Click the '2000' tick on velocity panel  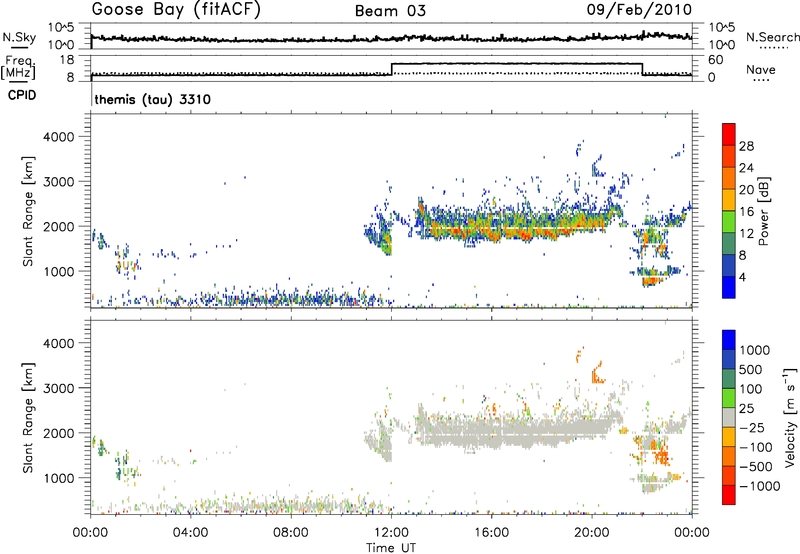[58, 433]
